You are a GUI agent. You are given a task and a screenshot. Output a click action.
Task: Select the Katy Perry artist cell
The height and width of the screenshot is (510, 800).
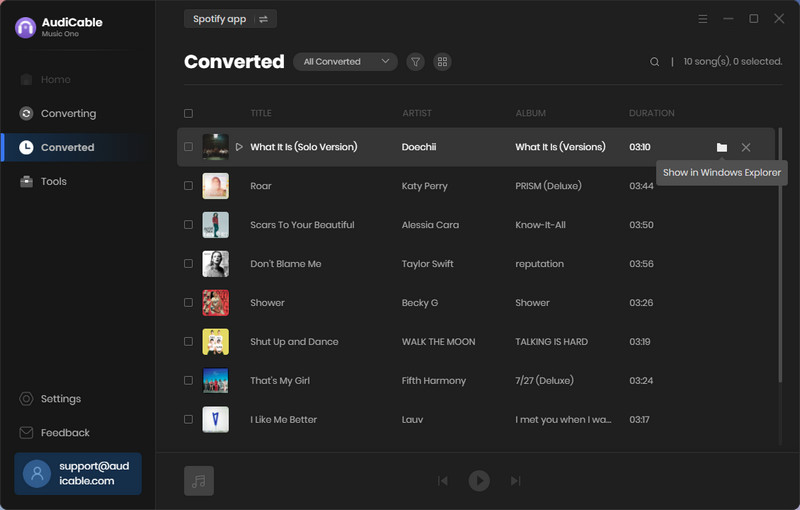[424, 186]
